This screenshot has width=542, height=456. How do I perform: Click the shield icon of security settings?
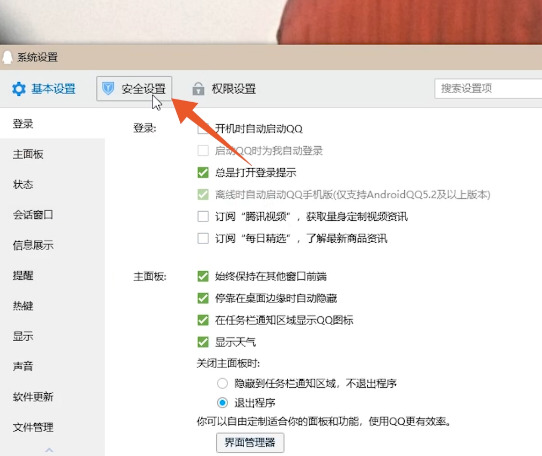pyautogui.click(x=108, y=89)
